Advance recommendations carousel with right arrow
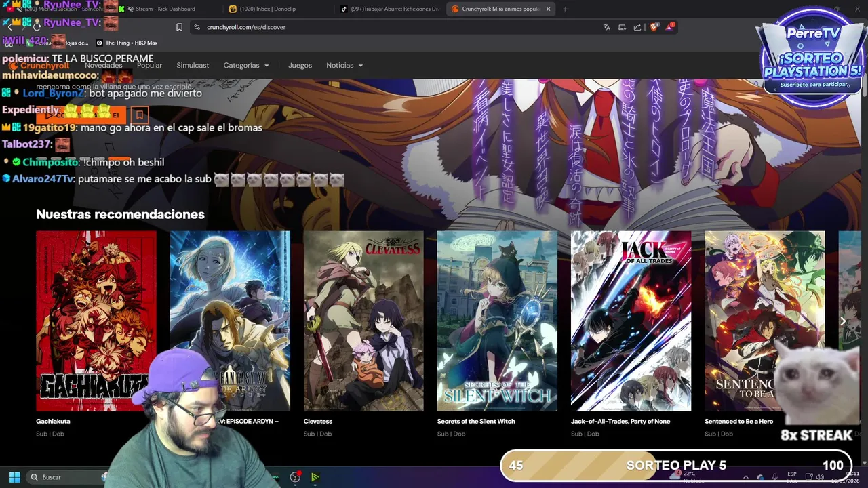This screenshot has width=868, height=488. [843, 321]
